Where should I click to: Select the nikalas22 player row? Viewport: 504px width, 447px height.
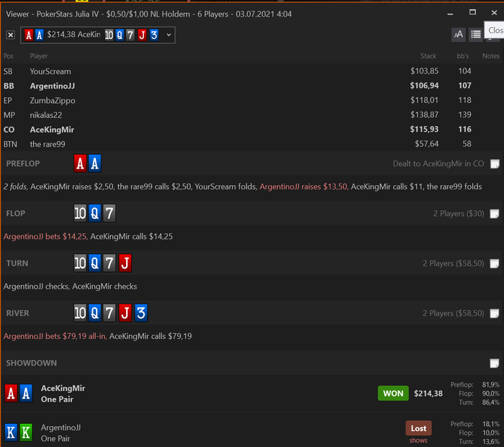point(252,114)
